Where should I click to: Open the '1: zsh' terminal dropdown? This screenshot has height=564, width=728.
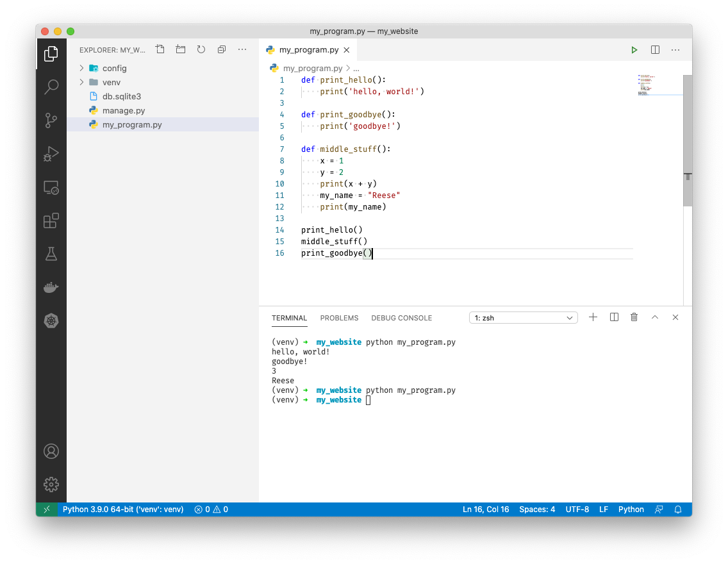click(x=523, y=317)
